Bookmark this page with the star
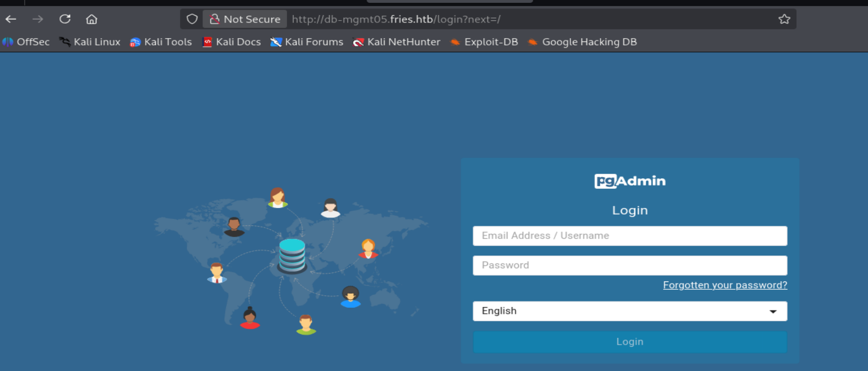 (784, 19)
